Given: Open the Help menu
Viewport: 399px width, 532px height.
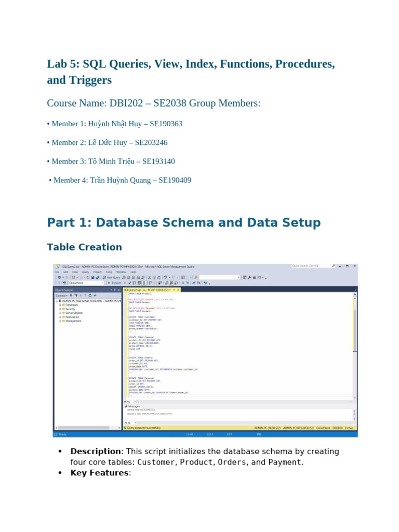Looking at the screenshot, I should pos(134,272).
